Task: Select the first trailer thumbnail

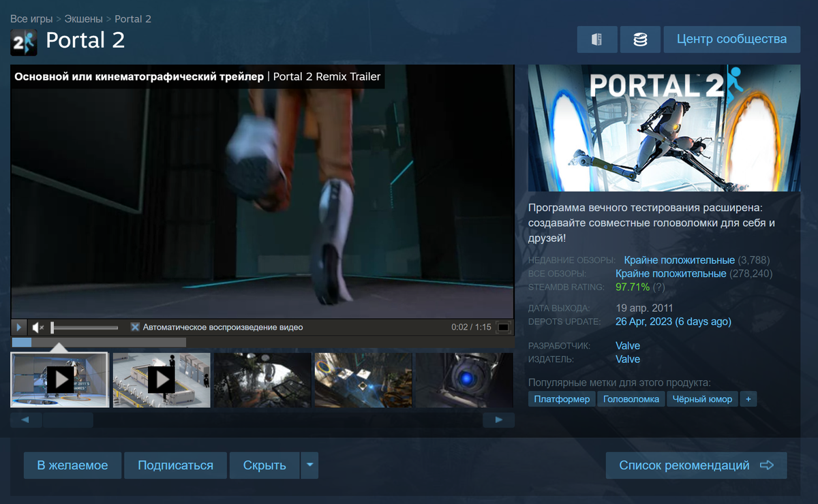Action: tap(60, 379)
